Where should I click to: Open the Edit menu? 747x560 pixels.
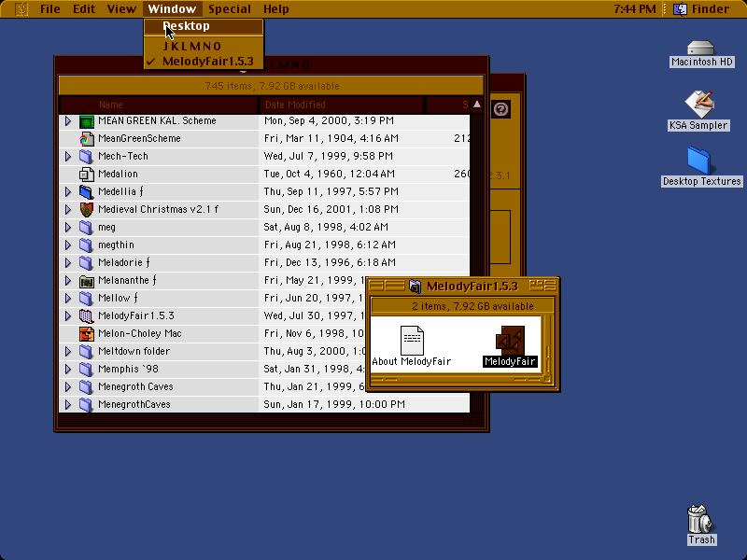pos(84,8)
